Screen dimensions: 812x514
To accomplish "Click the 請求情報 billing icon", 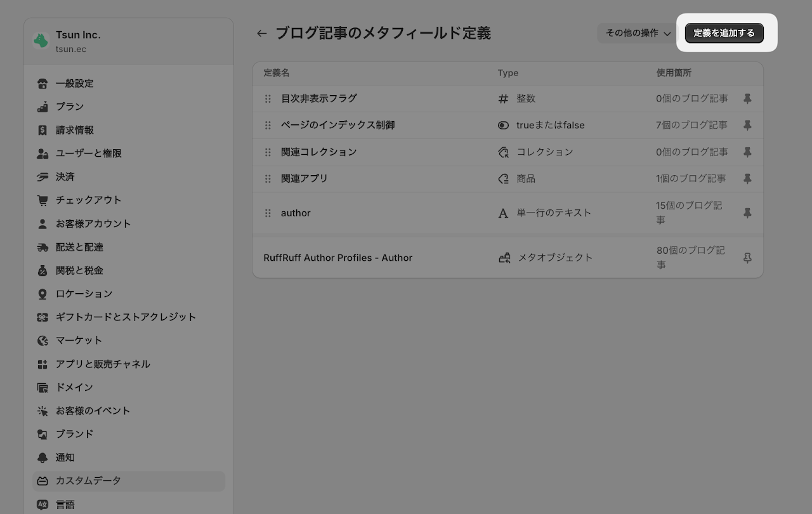I will tap(43, 130).
